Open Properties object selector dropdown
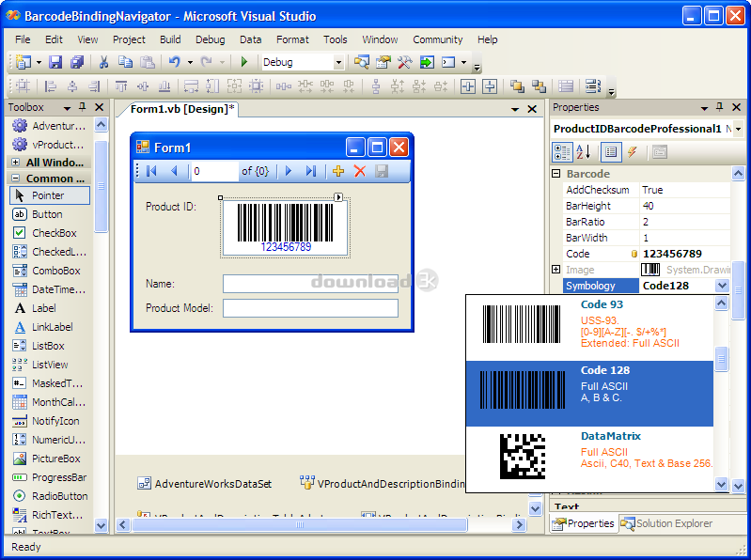 click(738, 129)
